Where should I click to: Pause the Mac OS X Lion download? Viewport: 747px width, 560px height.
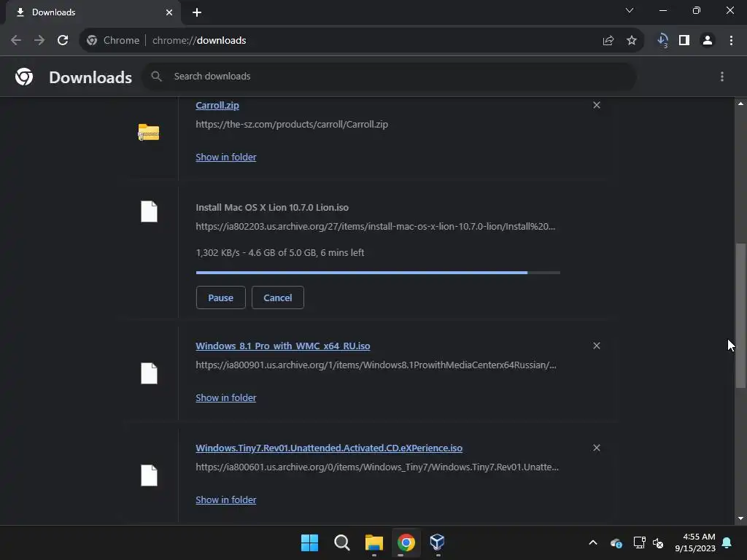[x=220, y=297]
